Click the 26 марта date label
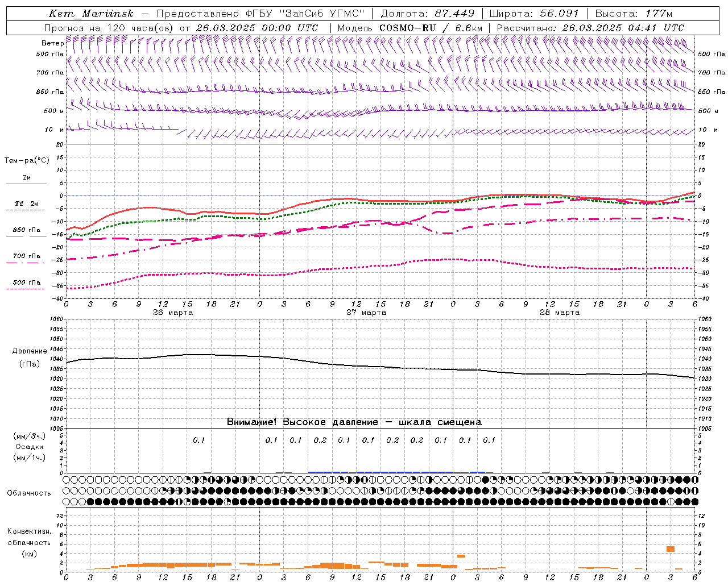This screenshot has width=728, height=582. [x=173, y=312]
